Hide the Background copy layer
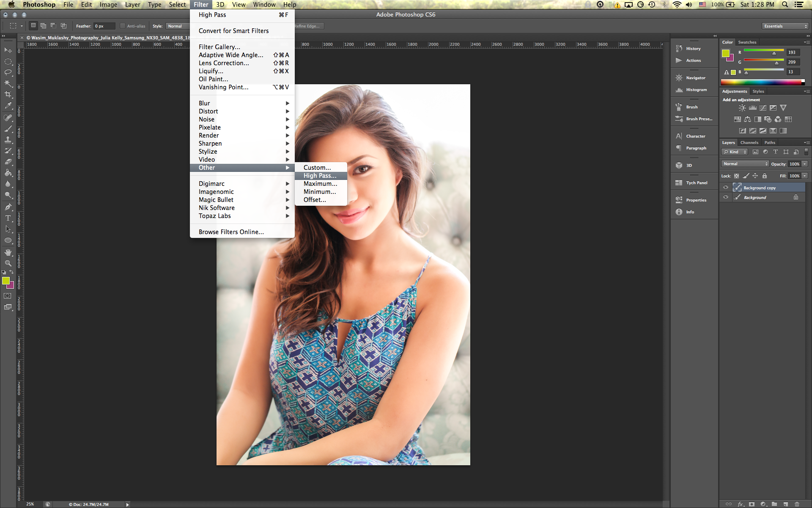Viewport: 812px width, 508px height. pyautogui.click(x=726, y=188)
